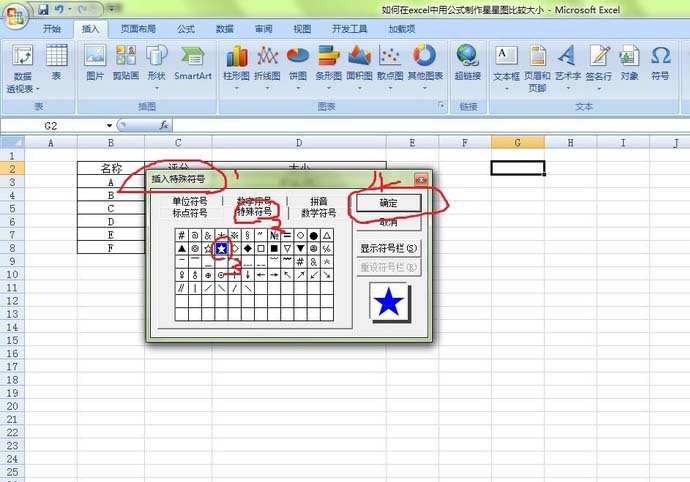Save the workbook from quick access toolbar
The image size is (690, 482).
tap(43, 9)
